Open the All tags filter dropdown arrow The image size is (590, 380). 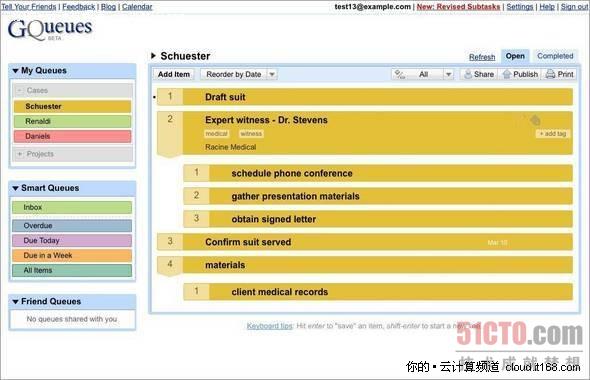(448, 74)
